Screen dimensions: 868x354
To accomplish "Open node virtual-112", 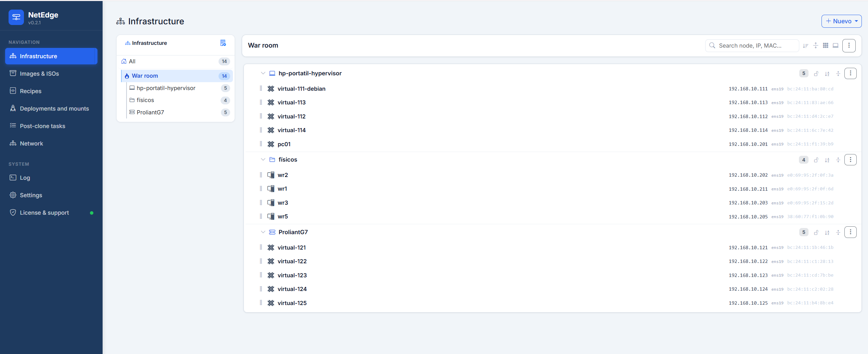I will [291, 116].
